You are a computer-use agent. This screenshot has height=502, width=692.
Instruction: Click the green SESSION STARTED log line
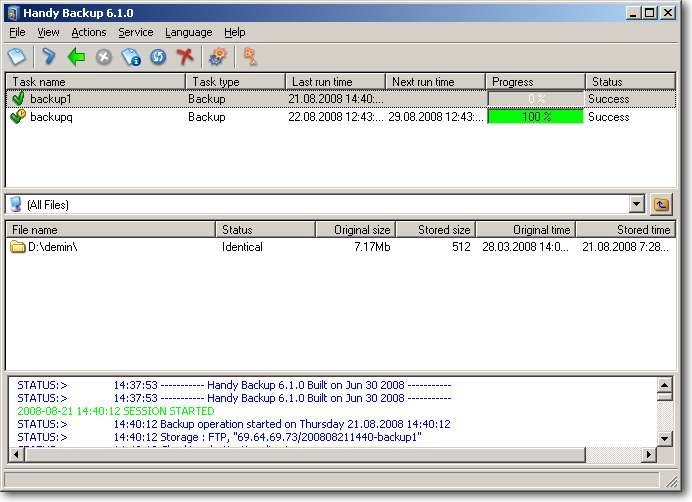point(116,411)
